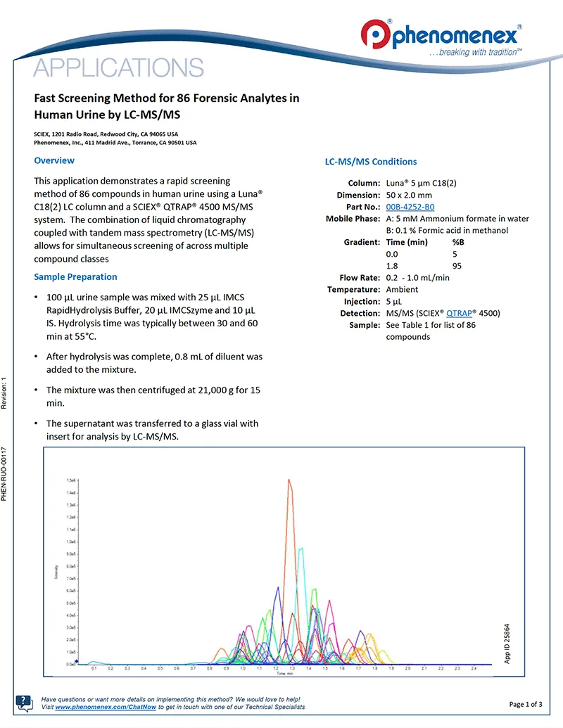The width and height of the screenshot is (563, 728).
Task: Click the LC-MS/MS Conditions heading
Action: [x=370, y=162]
